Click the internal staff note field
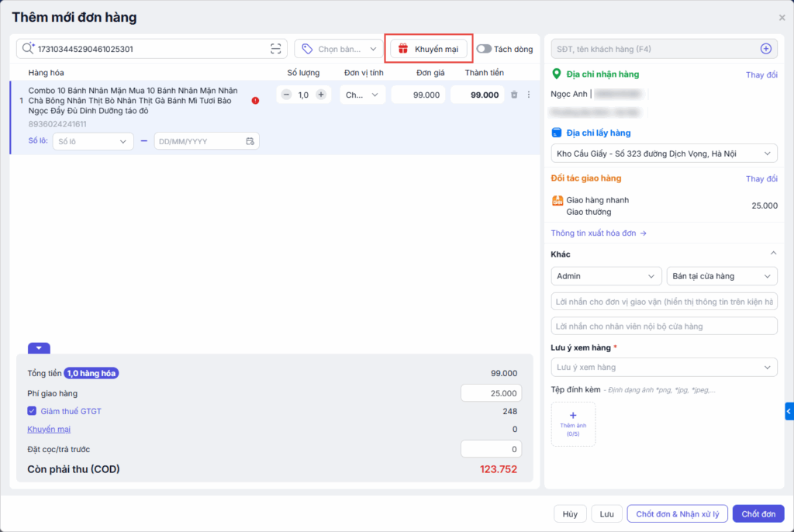This screenshot has width=794, height=532. point(664,326)
